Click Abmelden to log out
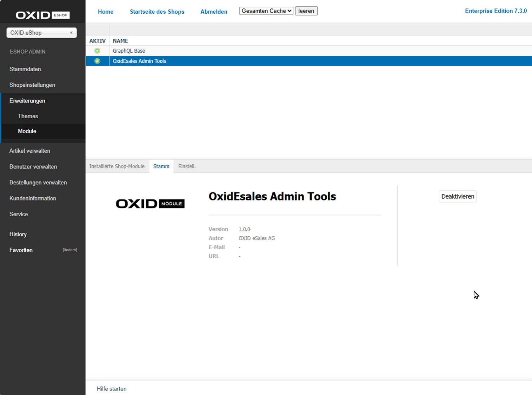The width and height of the screenshot is (532, 395). (213, 12)
